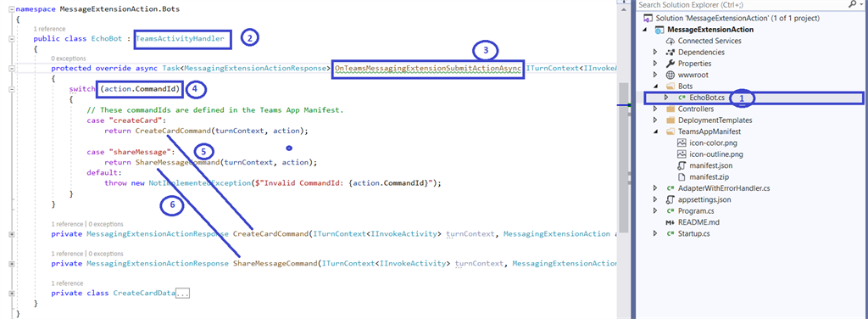This screenshot has width=868, height=319.
Task: Click the manifest.json file icon
Action: tap(682, 165)
